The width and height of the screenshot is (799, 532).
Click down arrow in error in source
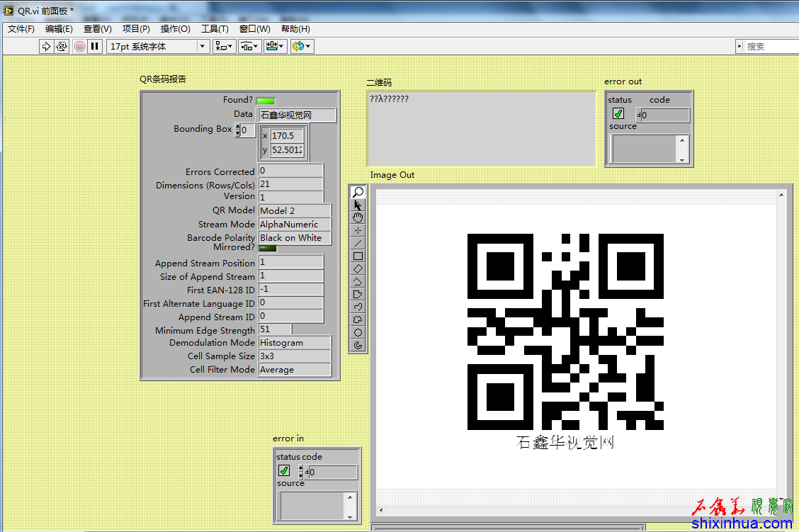(x=350, y=516)
